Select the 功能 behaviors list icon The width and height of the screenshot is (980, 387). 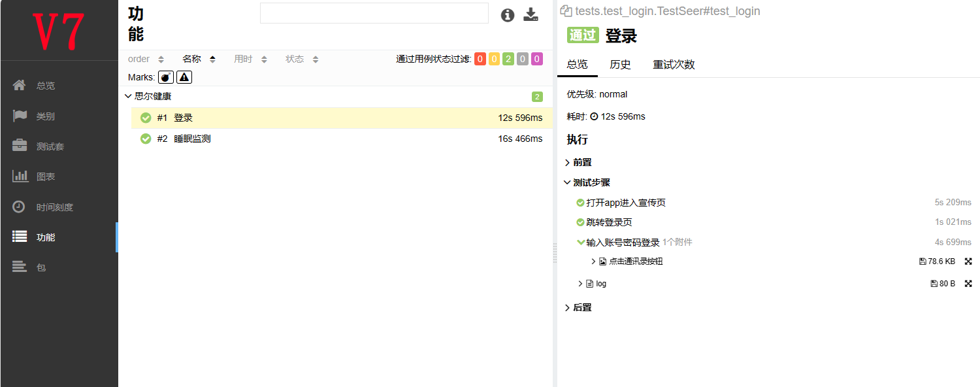click(x=20, y=237)
